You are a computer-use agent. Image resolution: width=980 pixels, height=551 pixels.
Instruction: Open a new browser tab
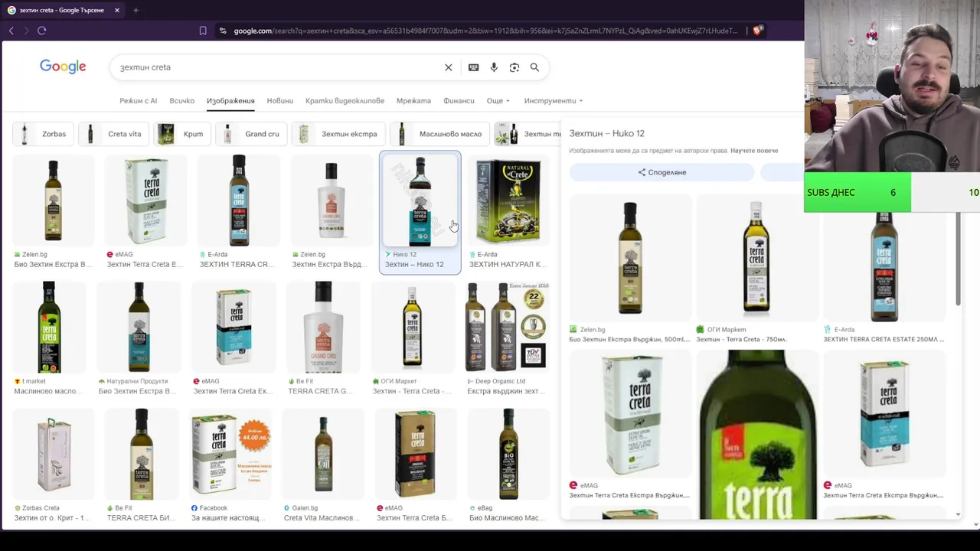pos(136,10)
